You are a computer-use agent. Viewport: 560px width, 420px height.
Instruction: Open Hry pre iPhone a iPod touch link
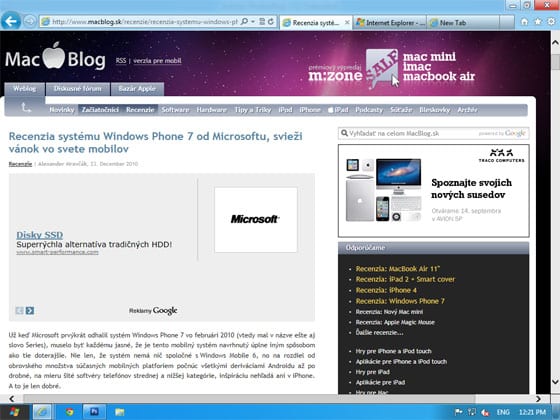coord(394,351)
